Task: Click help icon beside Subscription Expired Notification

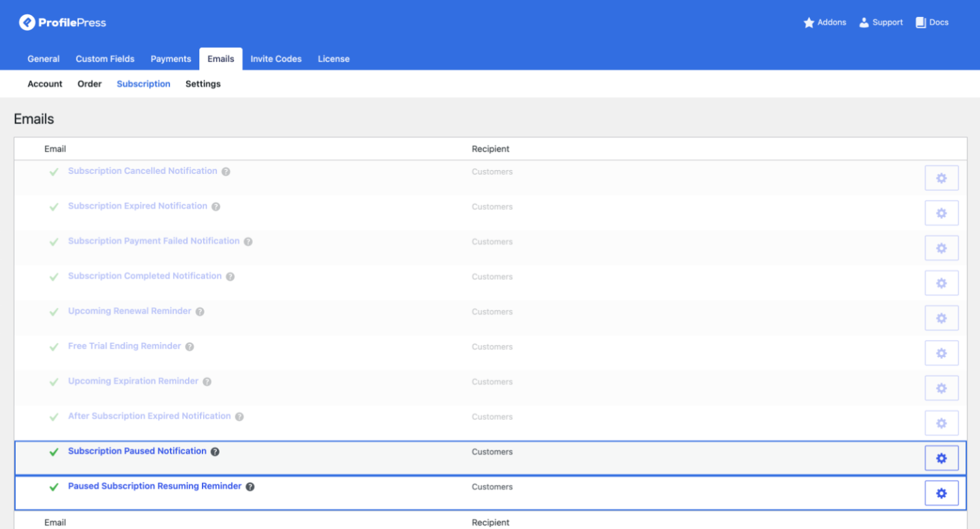Action: tap(216, 207)
